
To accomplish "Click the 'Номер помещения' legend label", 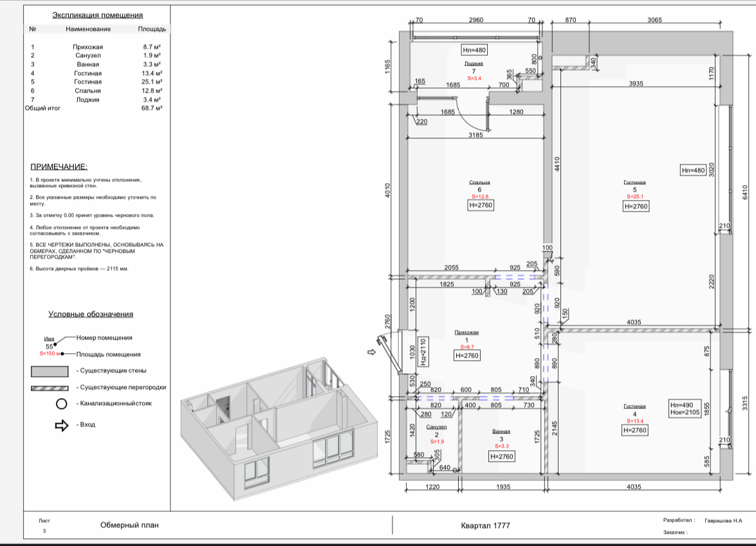I will click(104, 338).
